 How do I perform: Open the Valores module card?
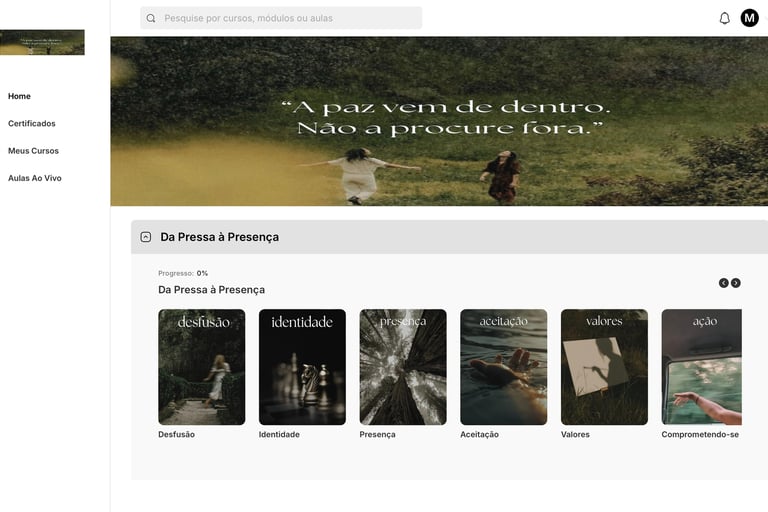pyautogui.click(x=604, y=367)
